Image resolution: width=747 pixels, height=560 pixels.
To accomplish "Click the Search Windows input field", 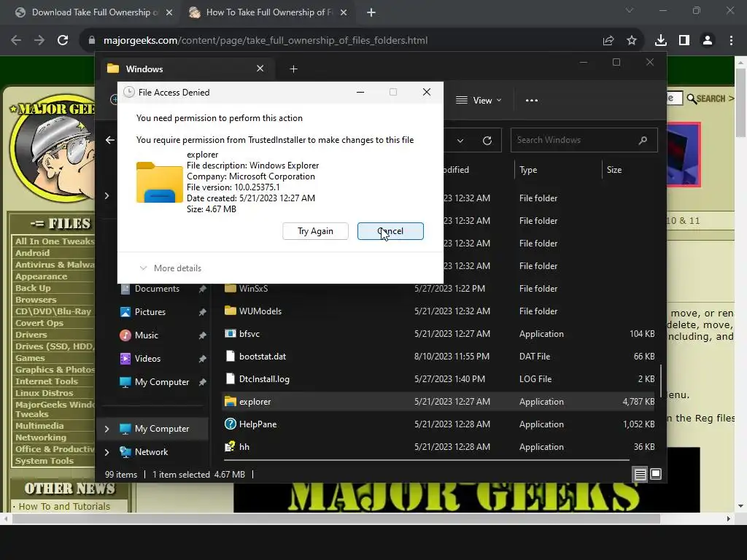I will (x=584, y=140).
